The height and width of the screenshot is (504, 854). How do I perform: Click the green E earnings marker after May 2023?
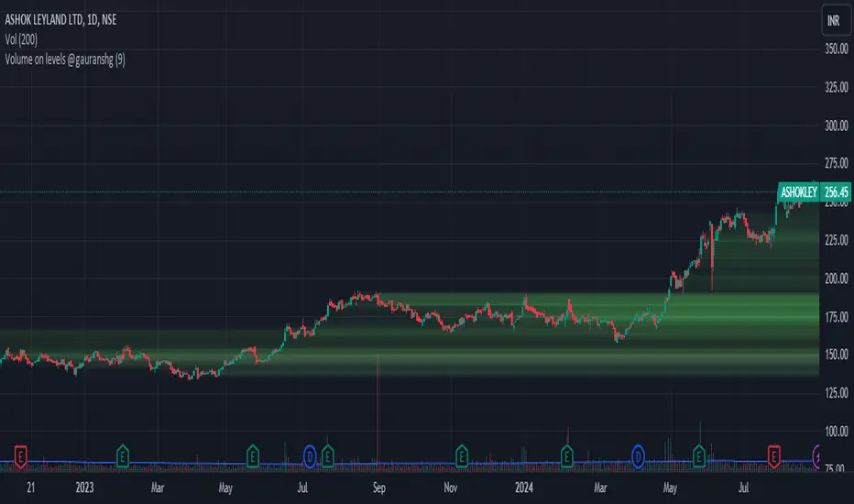(x=252, y=456)
